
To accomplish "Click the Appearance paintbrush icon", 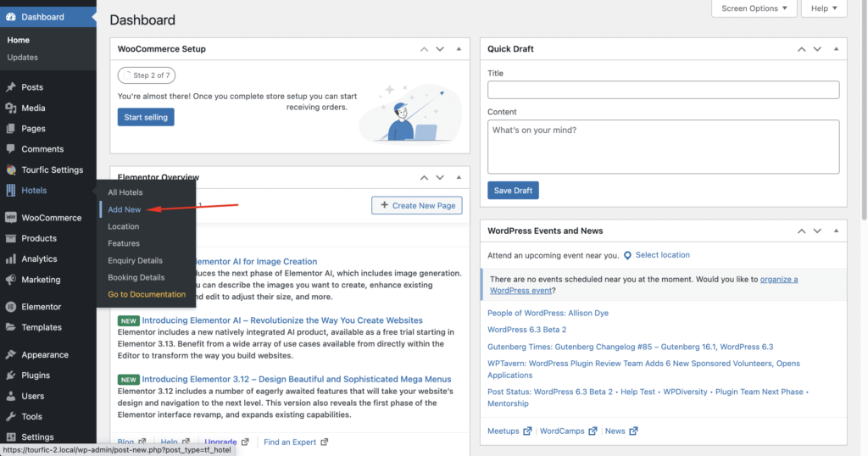I will click(x=10, y=355).
